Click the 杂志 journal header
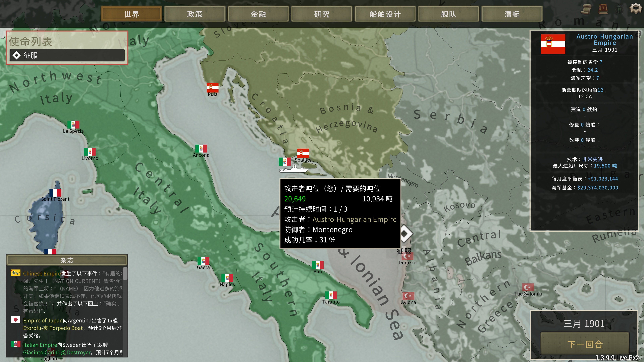This screenshot has width=644, height=362. coord(67,260)
